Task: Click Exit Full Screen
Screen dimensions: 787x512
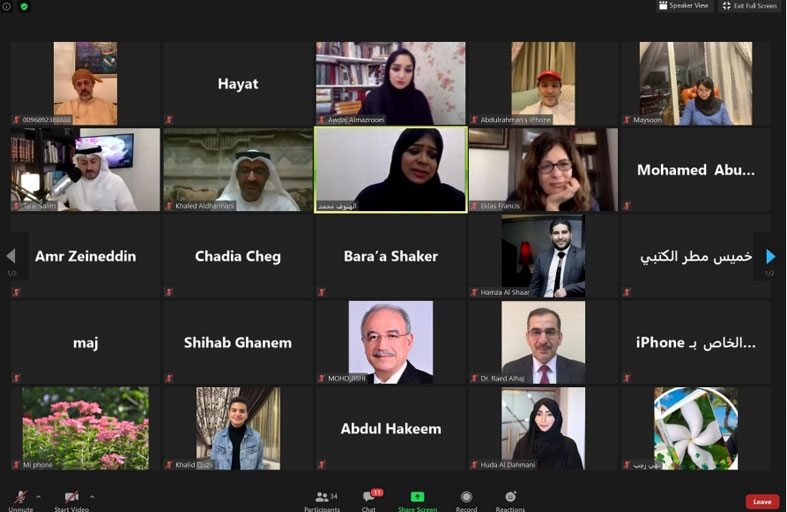Action: coord(750,6)
